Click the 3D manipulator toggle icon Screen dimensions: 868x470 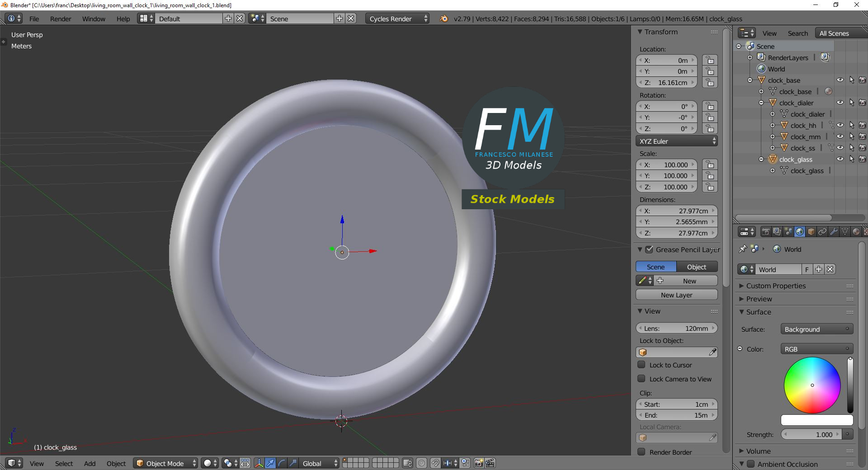(x=259, y=463)
